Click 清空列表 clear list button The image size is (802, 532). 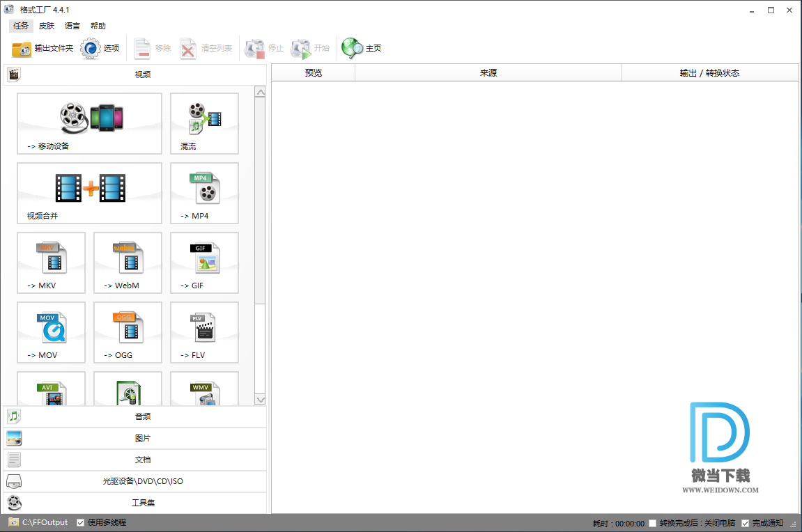206,48
